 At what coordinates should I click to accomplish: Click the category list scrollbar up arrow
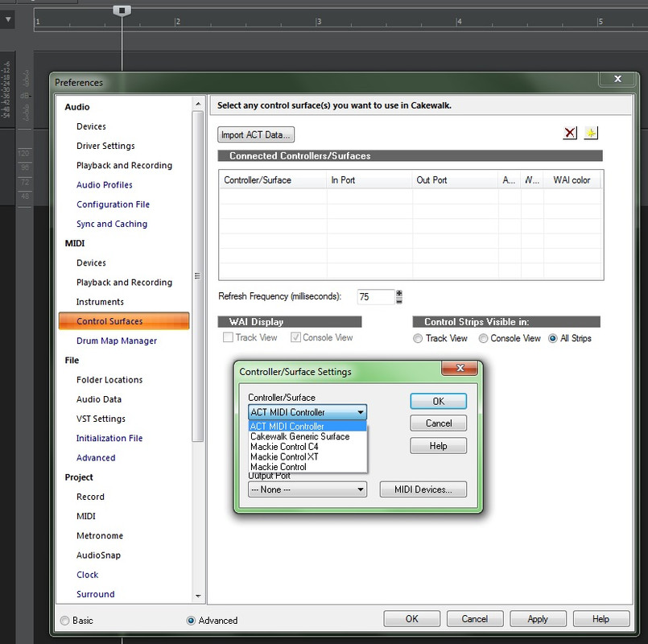pos(198,104)
